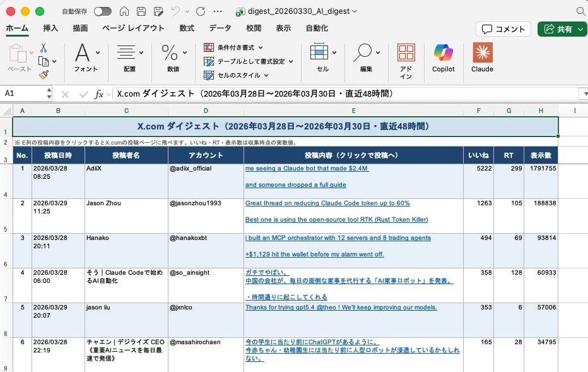The height and width of the screenshot is (372, 588).
Task: Select column E header
Action: [354, 111]
